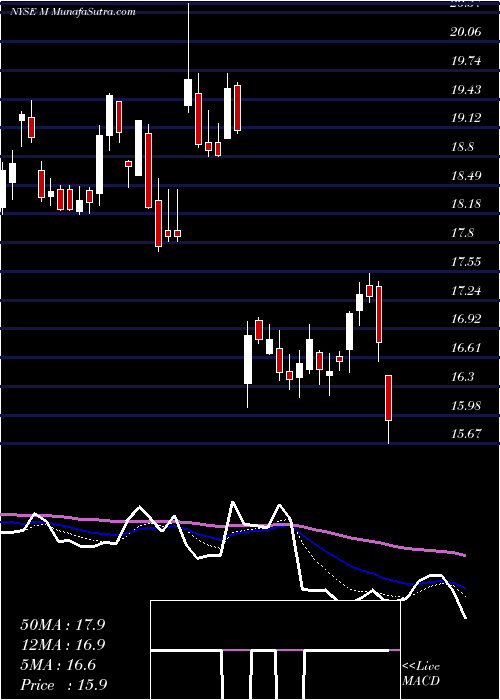Click the last red candlestick near 15.98
This screenshot has width=500, height=700.
(x=389, y=398)
